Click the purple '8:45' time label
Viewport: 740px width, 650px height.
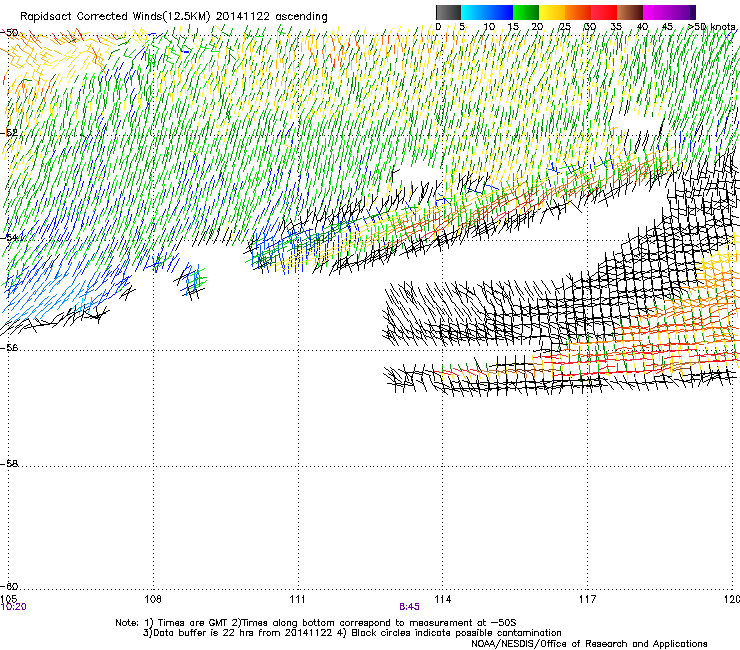409,607
